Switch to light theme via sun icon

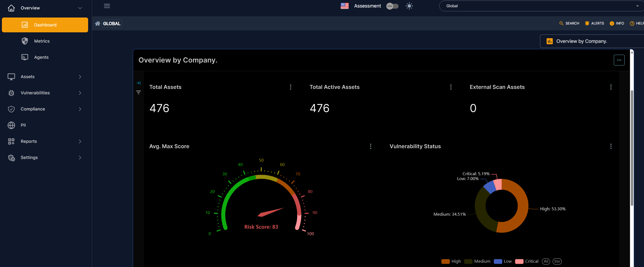pos(409,6)
